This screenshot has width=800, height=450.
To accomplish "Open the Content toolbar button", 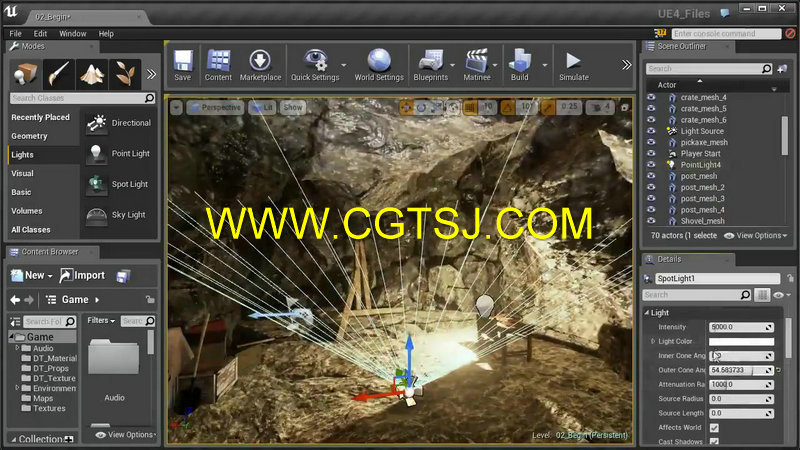I will click(218, 65).
